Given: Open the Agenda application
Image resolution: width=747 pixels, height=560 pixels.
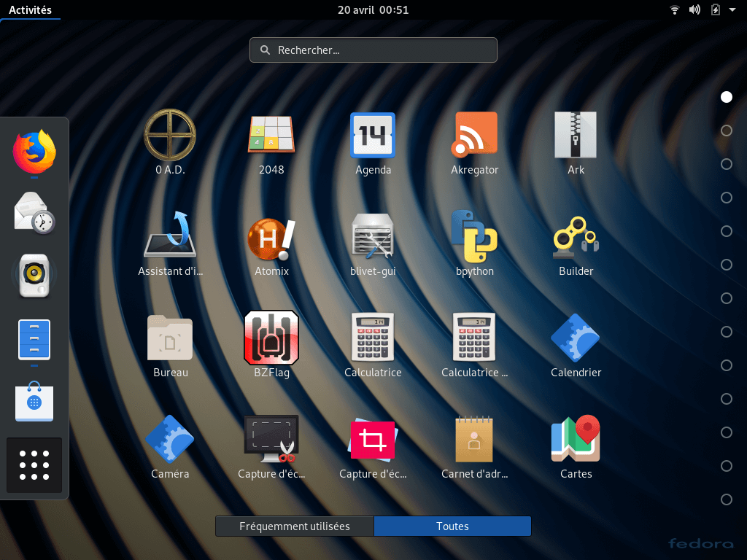Looking at the screenshot, I should 373,135.
